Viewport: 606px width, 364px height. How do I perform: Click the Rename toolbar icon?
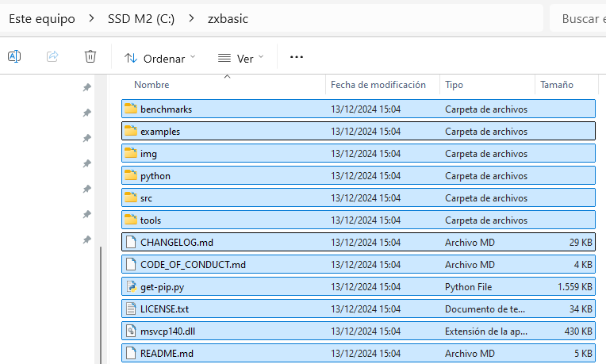[14, 57]
